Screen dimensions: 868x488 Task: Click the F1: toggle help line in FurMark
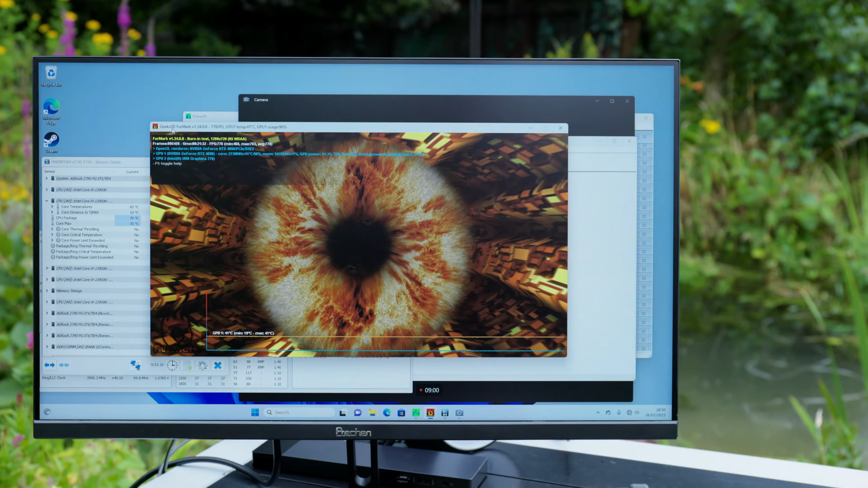coord(167,164)
